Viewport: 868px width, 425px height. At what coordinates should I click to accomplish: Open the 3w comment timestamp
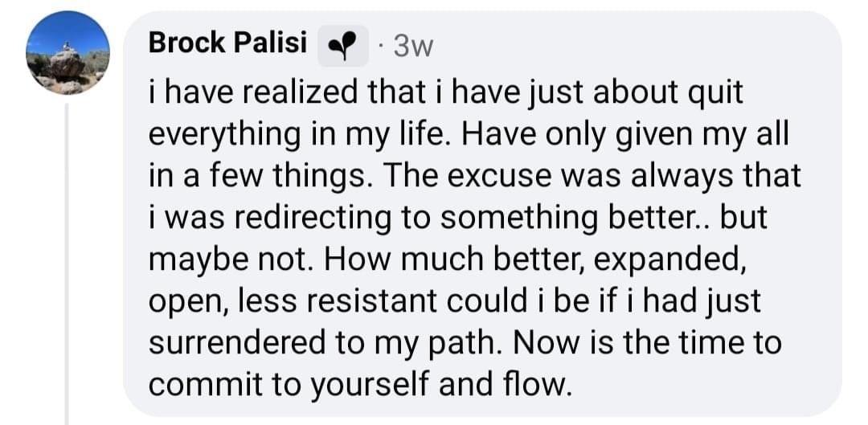412,47
